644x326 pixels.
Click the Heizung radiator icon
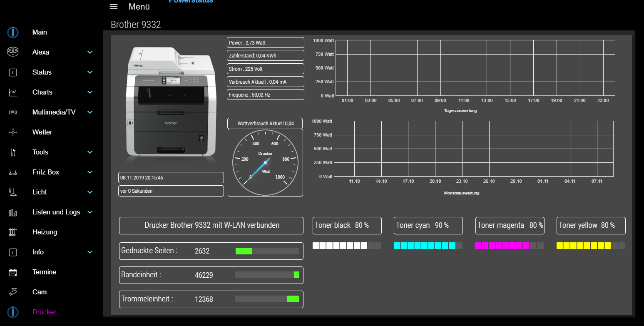click(13, 232)
